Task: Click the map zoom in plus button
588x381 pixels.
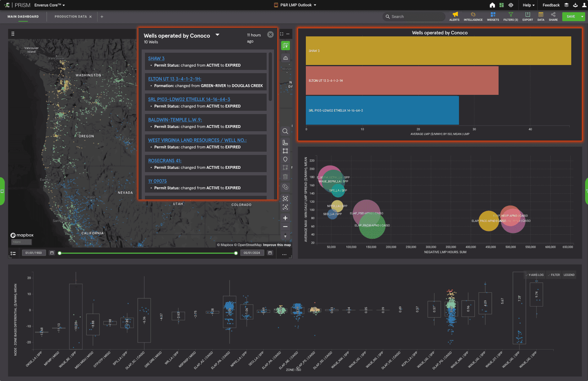Action: pos(285,218)
